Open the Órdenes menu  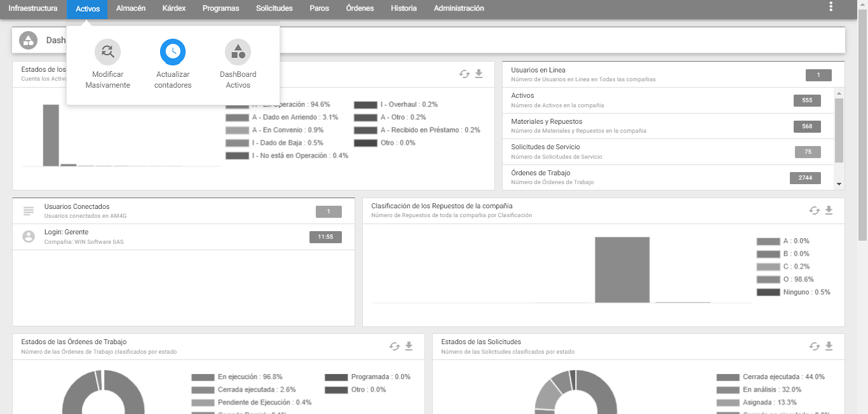(x=360, y=8)
